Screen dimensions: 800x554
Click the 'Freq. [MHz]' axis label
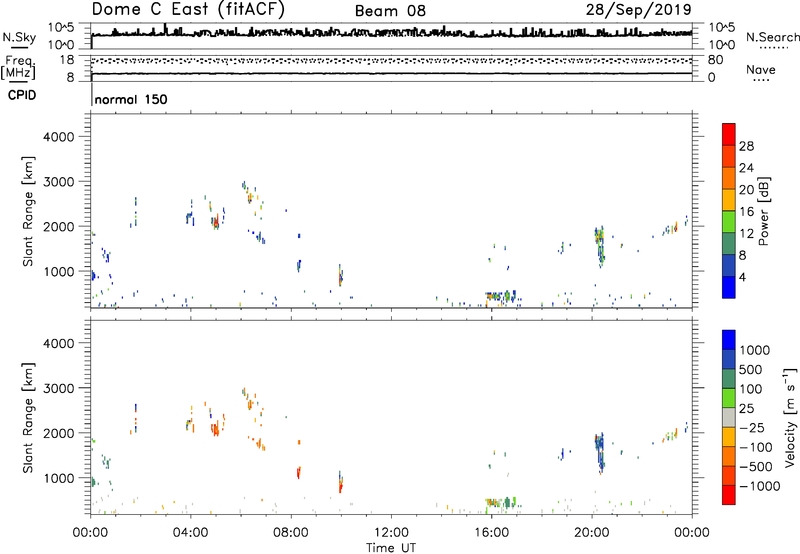coord(18,68)
